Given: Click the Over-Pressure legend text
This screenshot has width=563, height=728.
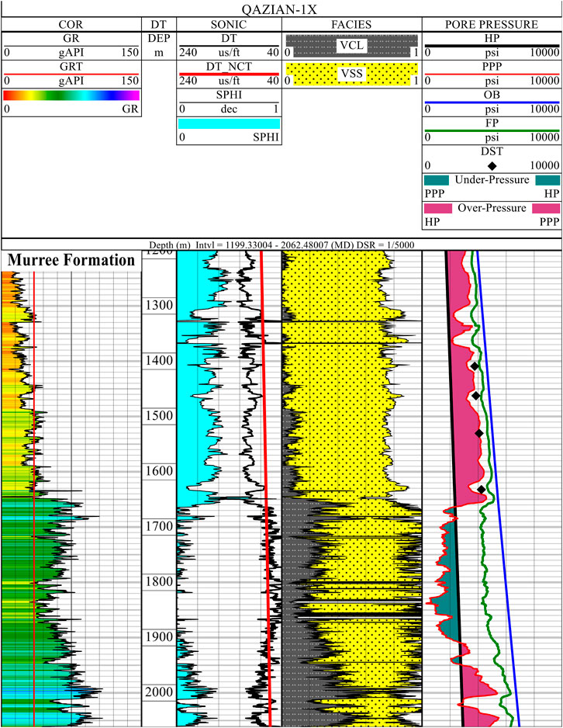Looking at the screenshot, I should coord(492,208).
